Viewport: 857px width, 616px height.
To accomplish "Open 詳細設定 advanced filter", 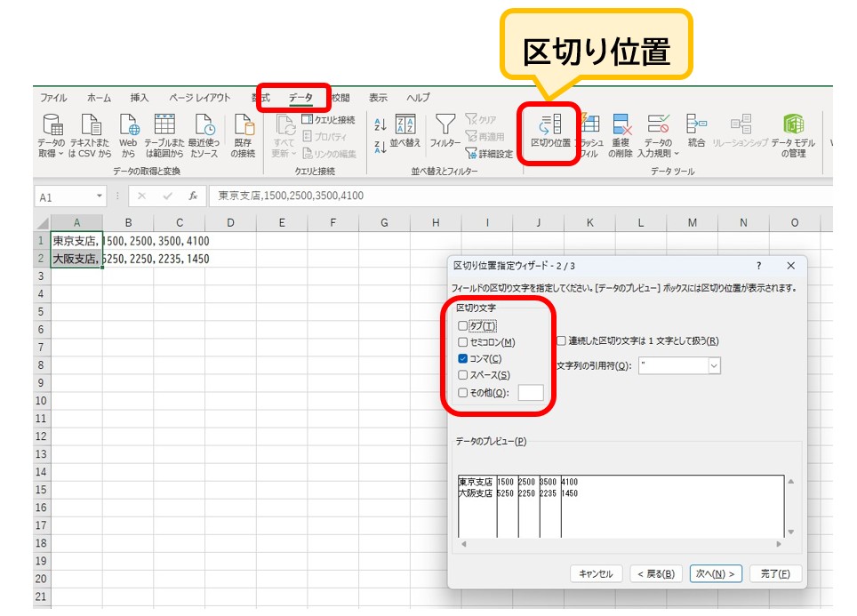I will (x=489, y=154).
